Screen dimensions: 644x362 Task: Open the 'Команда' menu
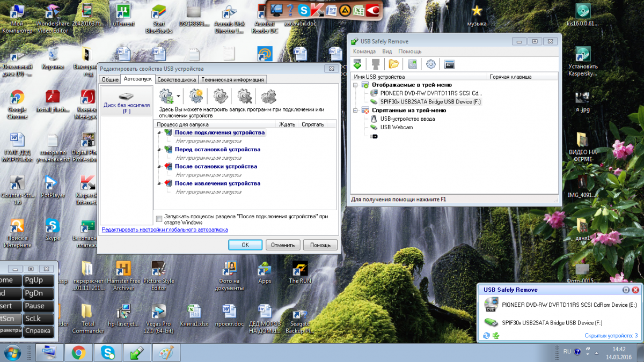pyautogui.click(x=364, y=51)
